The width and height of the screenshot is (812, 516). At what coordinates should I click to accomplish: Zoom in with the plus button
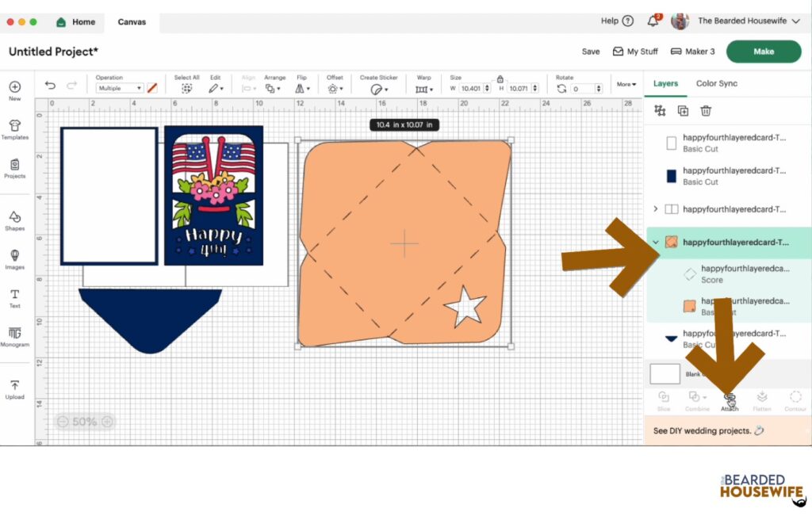pos(107,422)
